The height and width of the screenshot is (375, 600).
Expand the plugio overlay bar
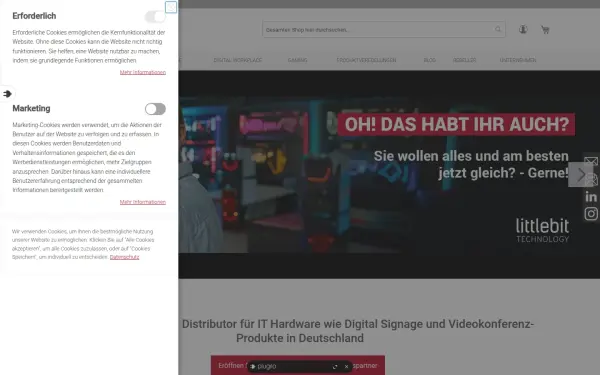pyautogui.click(x=335, y=367)
